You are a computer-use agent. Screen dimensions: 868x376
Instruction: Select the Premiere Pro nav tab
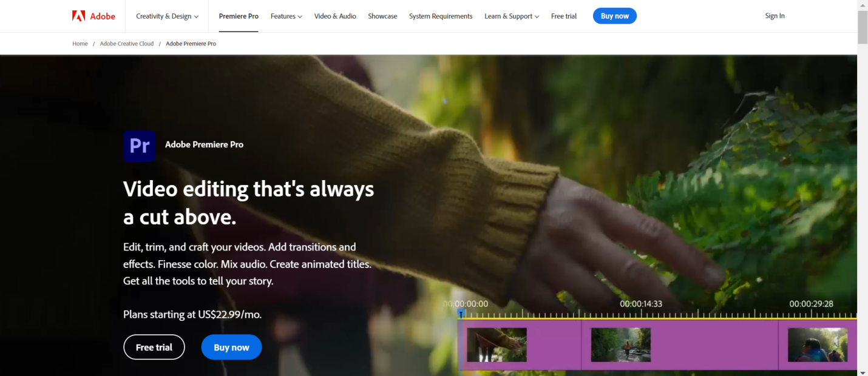coord(239,16)
